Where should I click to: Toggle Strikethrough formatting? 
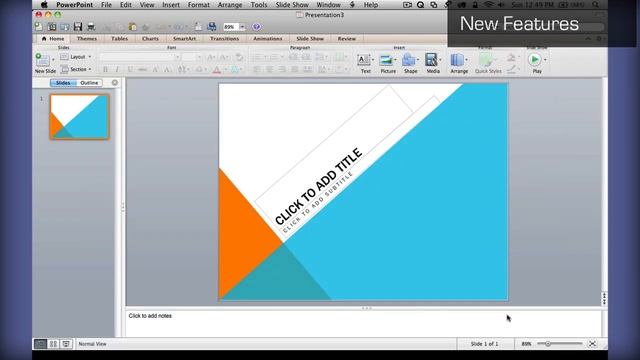[142, 69]
